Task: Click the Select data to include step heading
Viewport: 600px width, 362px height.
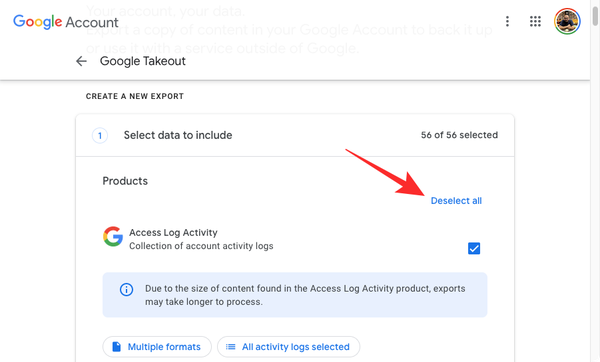Action: pos(178,135)
